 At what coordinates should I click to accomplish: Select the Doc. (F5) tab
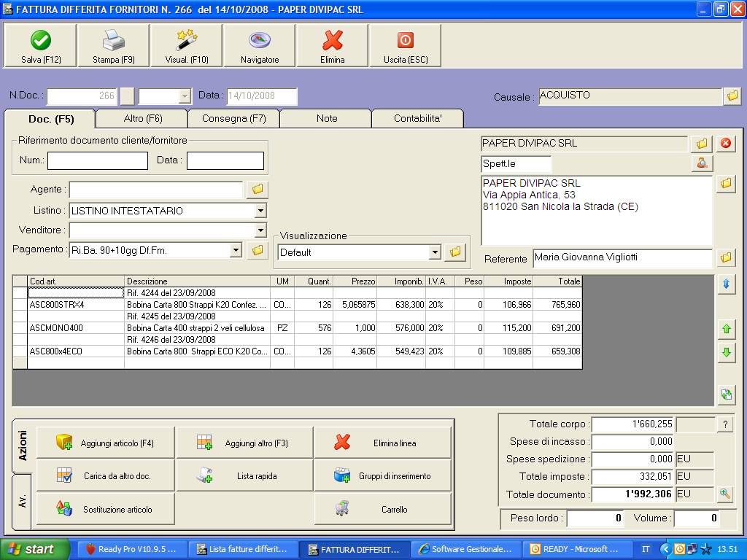coord(50,119)
